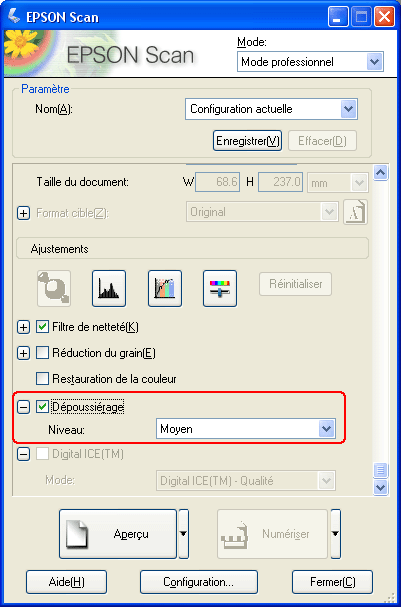The image size is (401, 607).
Task: Click the Aperçu preview button
Action: click(x=118, y=534)
